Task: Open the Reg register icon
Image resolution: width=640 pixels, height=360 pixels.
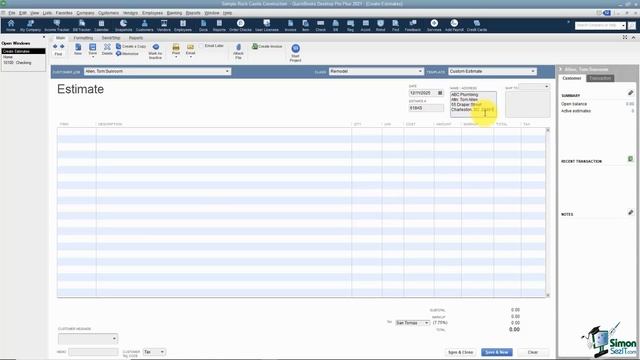Action: [x=350, y=25]
